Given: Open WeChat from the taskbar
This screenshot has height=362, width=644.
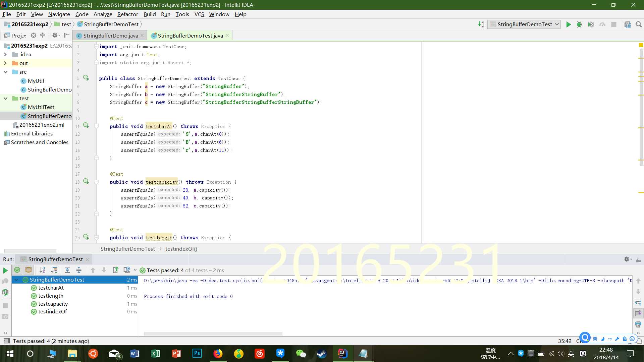Looking at the screenshot, I should (x=301, y=354).
